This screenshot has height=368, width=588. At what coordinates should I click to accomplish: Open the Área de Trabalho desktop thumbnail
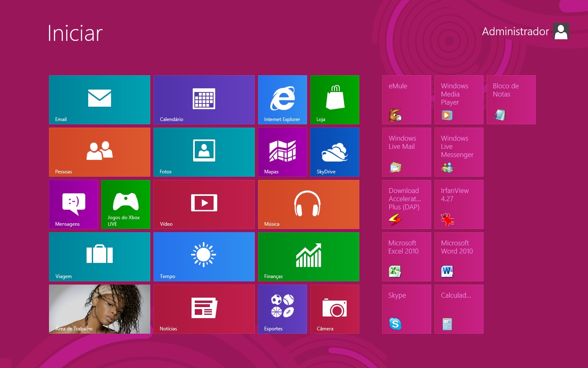99,309
